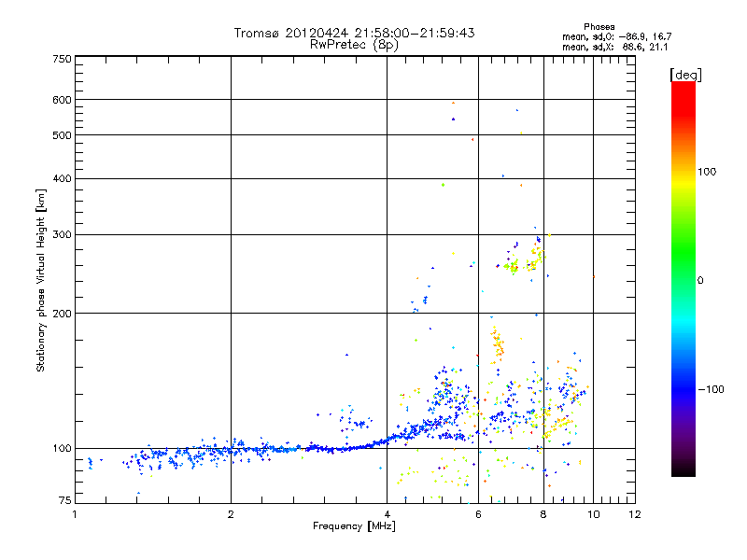Screen dimensions: 747x560
Task: Click the colorbar tick label '-100'
Action: (711, 389)
